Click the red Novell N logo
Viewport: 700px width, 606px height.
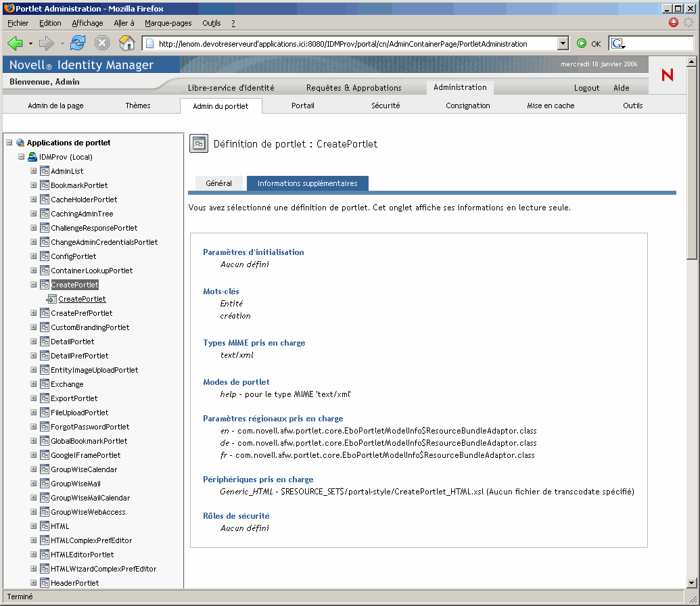point(668,74)
